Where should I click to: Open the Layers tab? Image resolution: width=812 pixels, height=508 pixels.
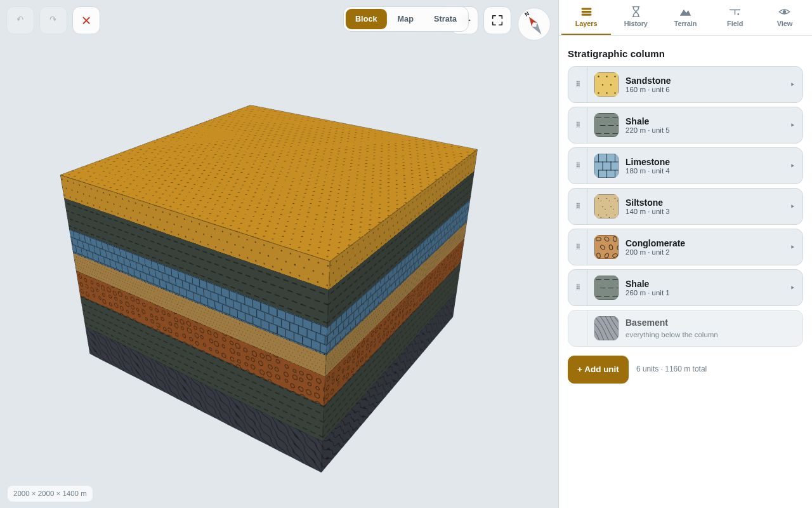pos(586,18)
